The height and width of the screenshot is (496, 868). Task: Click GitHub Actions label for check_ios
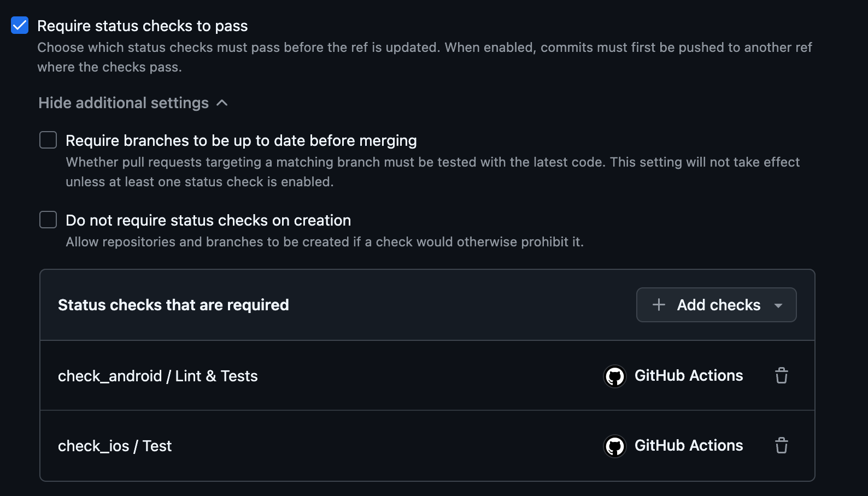pos(689,446)
